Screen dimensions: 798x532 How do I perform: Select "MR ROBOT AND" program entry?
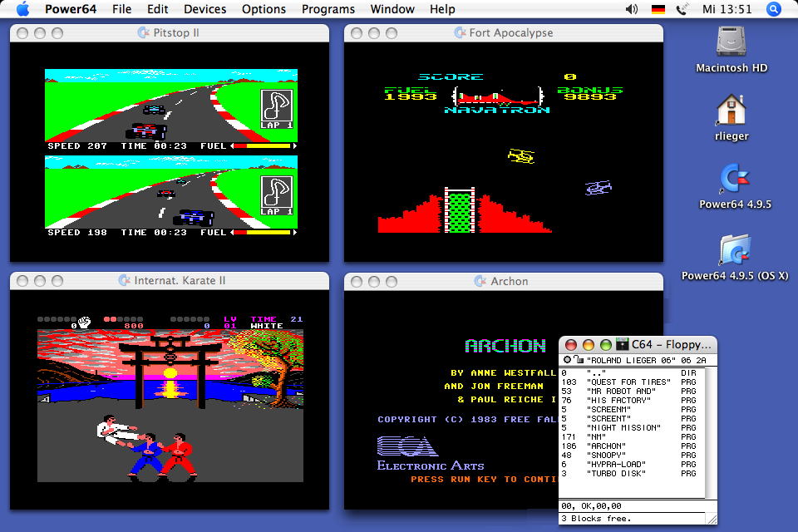point(631,391)
